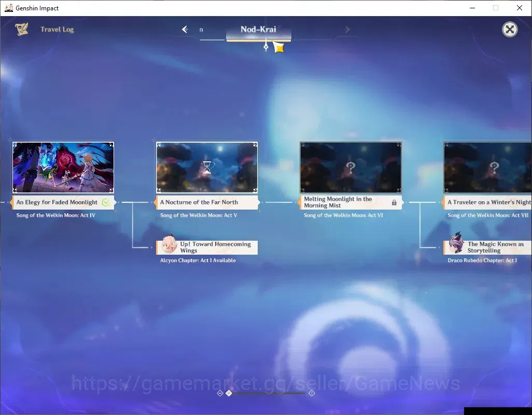The height and width of the screenshot is (415, 532).
Task: Click the green completion checkmark on Elegy
Action: pos(105,203)
